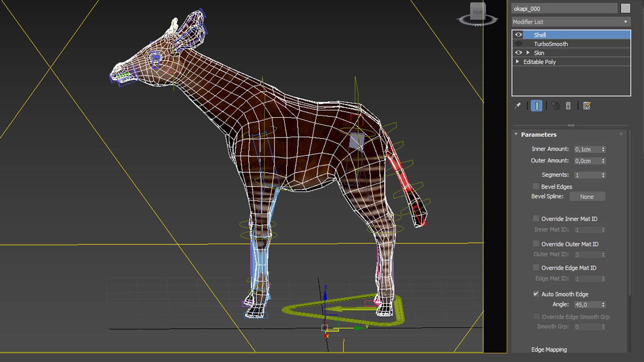644x362 pixels.
Task: Select the Shell modifier in stack
Action: (x=571, y=35)
